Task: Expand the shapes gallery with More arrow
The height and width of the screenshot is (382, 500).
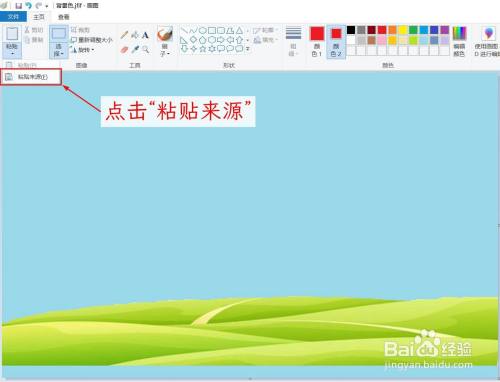Action: 248,49
